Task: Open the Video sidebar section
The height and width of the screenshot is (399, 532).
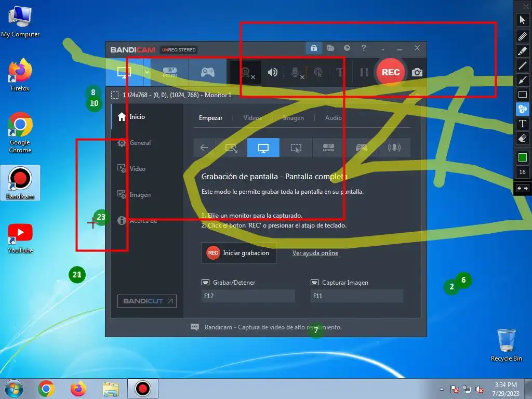Action: coord(148,169)
